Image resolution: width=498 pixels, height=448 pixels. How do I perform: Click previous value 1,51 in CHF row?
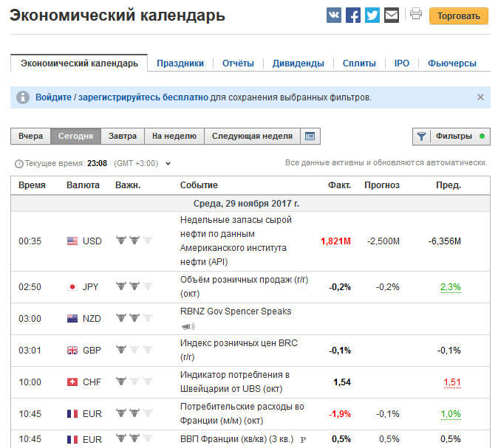click(x=452, y=382)
